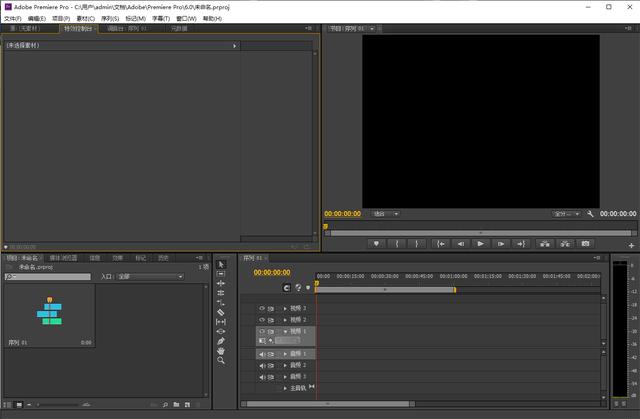Click the Add Marker button in monitor
Viewport: 640px width, 419px height.
tap(377, 243)
